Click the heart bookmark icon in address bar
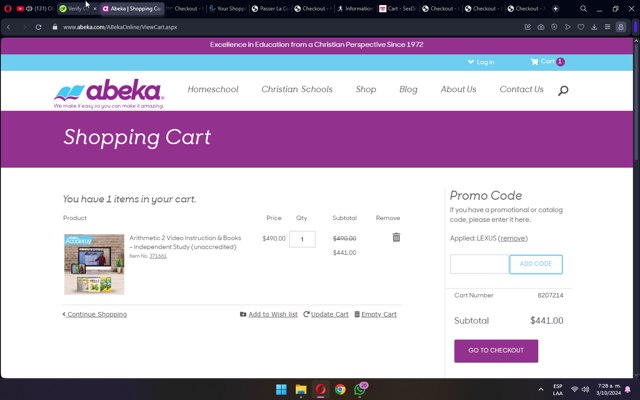640x400 pixels. (581, 27)
